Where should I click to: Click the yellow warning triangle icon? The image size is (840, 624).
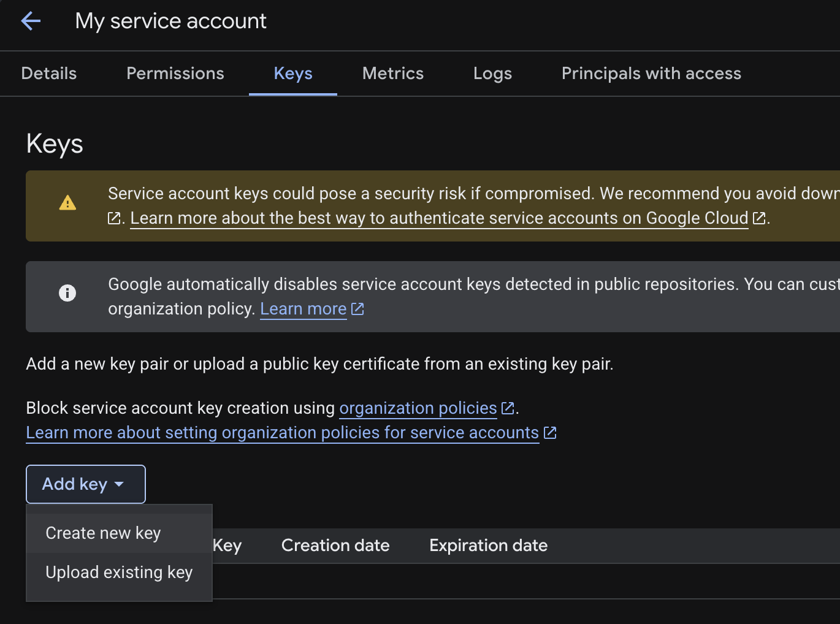[x=67, y=203]
